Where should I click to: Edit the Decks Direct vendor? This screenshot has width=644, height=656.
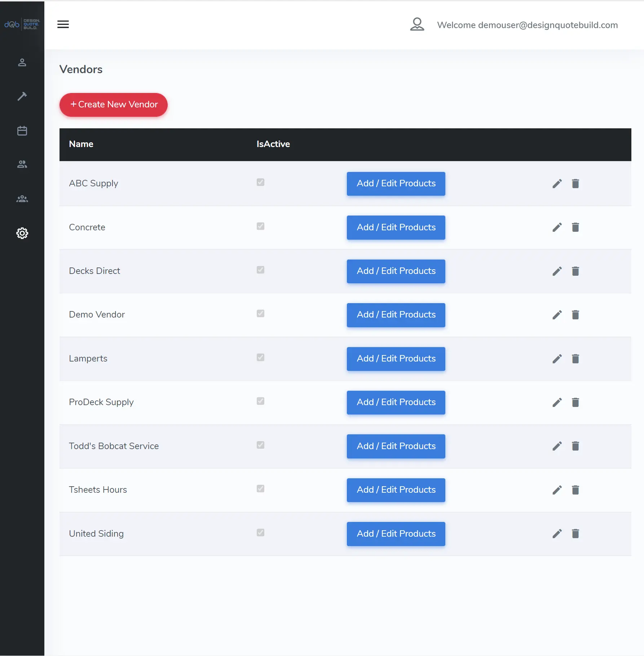tap(557, 271)
